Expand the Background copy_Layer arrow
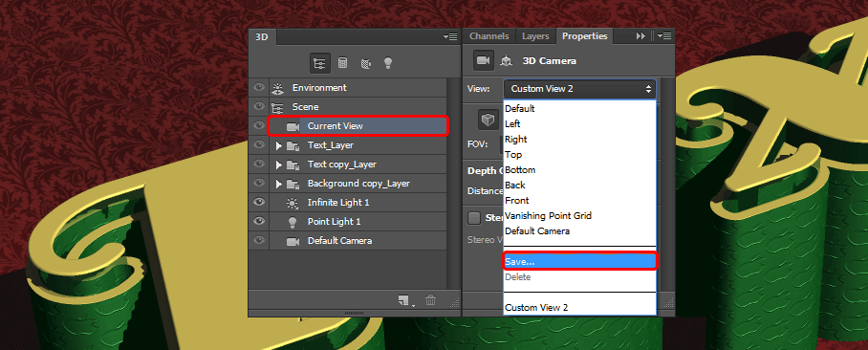This screenshot has width=868, height=350. click(x=279, y=184)
